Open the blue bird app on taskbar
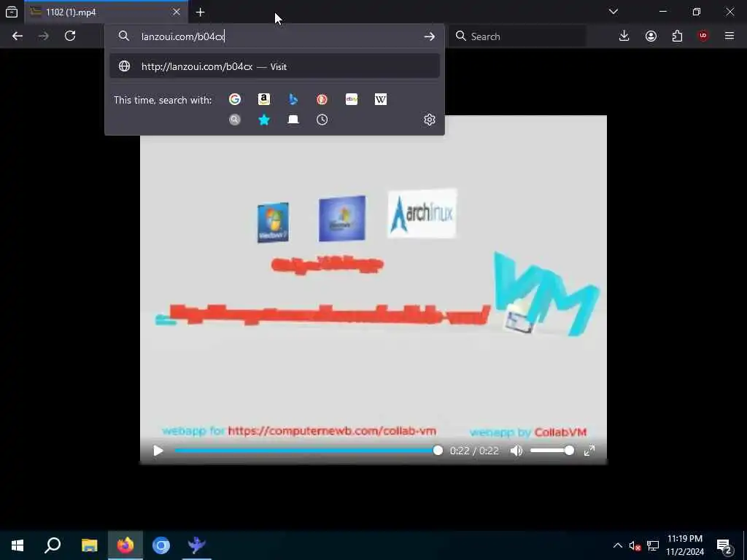 197,545
